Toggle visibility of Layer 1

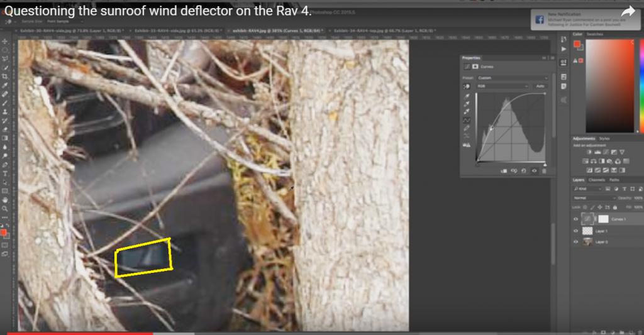pos(575,231)
